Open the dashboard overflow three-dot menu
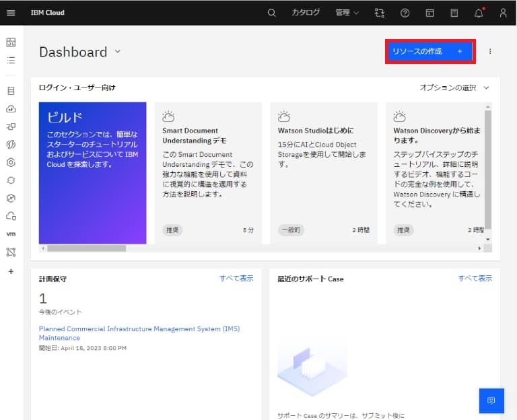The height and width of the screenshot is (420, 517). [489, 51]
